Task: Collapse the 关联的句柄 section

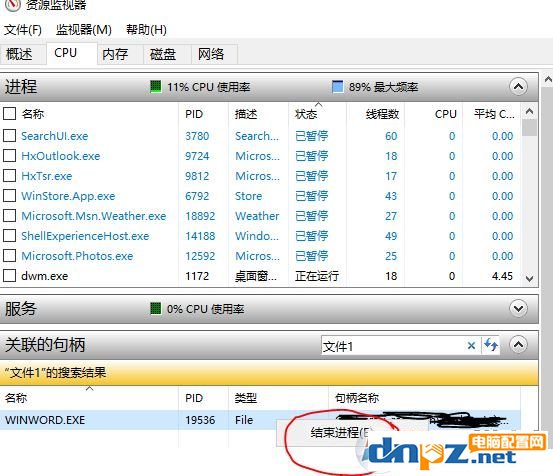Action: click(518, 344)
